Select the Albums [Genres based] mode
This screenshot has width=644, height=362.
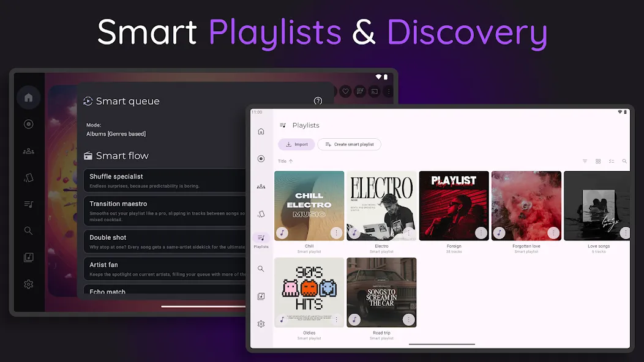116,134
